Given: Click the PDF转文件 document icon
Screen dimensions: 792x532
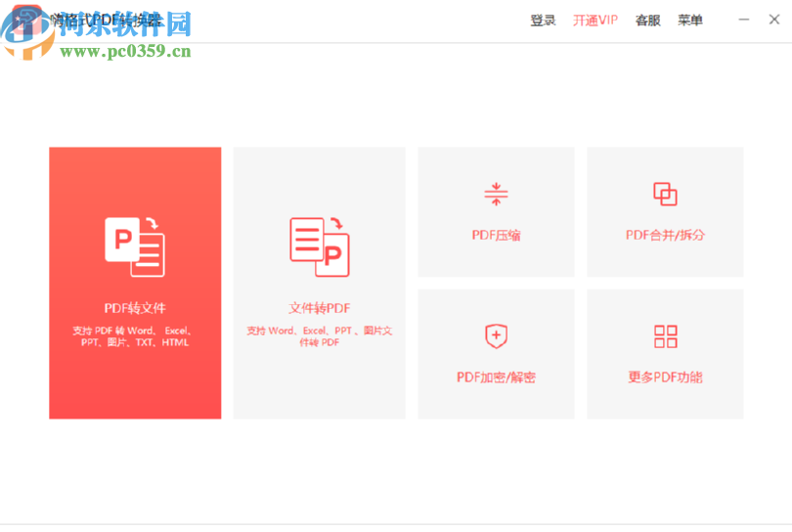Looking at the screenshot, I should [135, 246].
